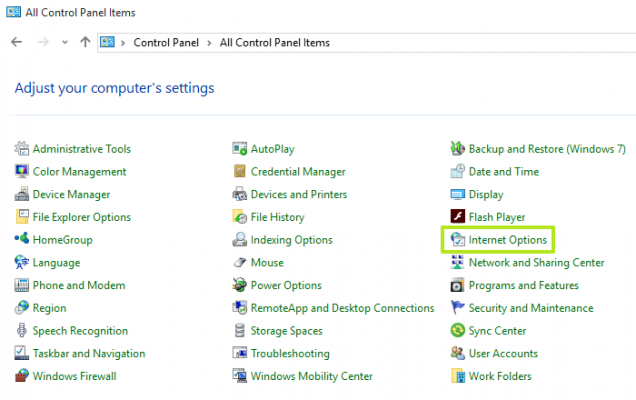Click the Windows Firewall icon
The image size is (636, 400).
22,377
